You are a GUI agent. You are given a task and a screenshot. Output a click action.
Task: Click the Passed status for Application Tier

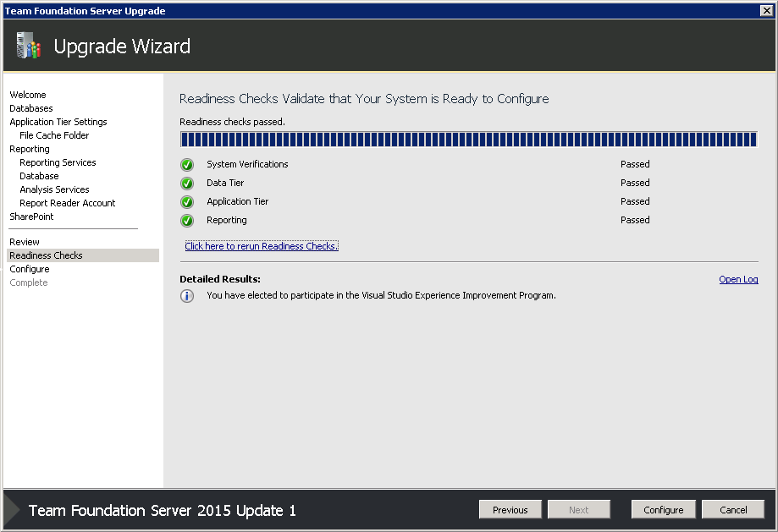point(635,201)
